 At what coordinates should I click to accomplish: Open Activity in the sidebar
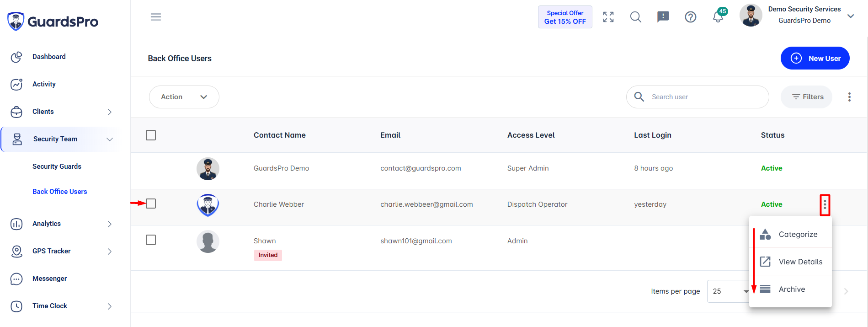click(x=44, y=84)
